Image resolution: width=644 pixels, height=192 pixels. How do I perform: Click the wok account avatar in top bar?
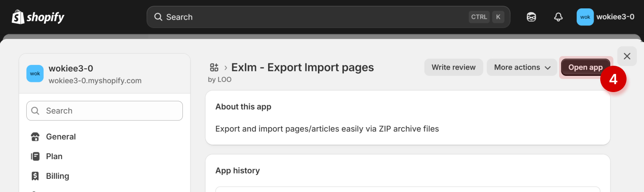(585, 17)
